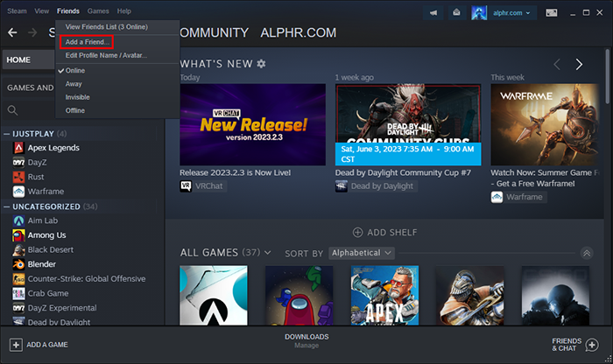
Task: Open the View menu
Action: (x=41, y=10)
